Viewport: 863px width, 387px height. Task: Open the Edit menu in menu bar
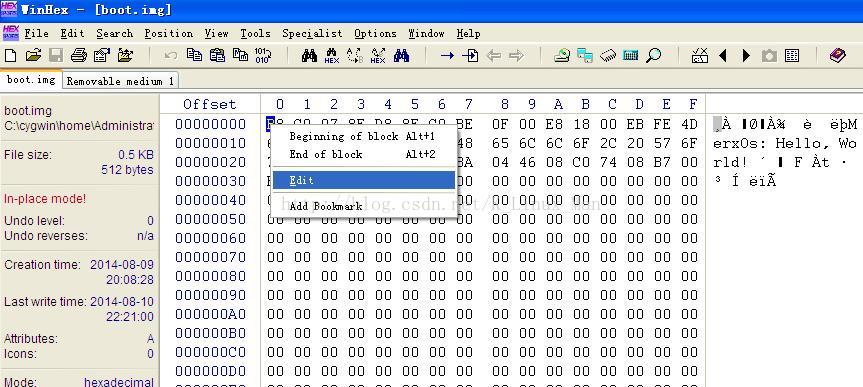(x=73, y=34)
